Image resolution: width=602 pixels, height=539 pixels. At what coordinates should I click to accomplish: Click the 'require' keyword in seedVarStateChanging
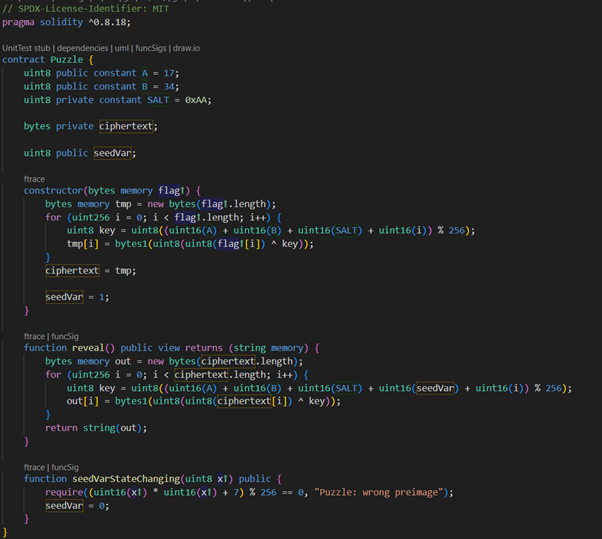point(64,493)
